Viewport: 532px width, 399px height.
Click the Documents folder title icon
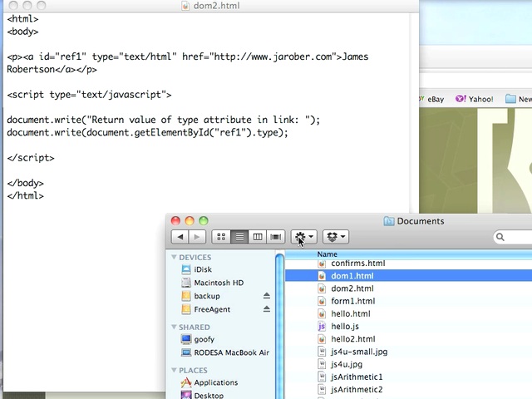click(x=389, y=221)
